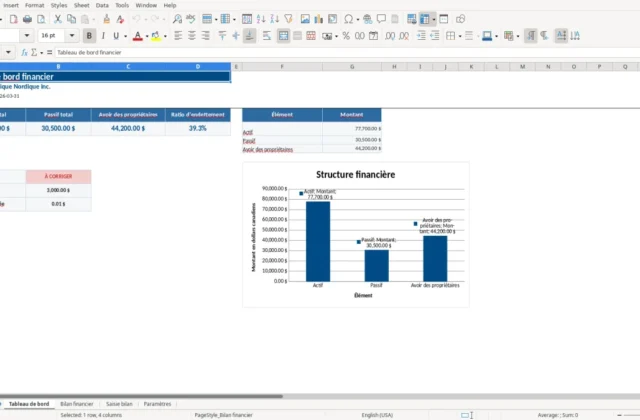Toggle Bold formatting
This screenshot has width=640, height=420.
(89, 36)
